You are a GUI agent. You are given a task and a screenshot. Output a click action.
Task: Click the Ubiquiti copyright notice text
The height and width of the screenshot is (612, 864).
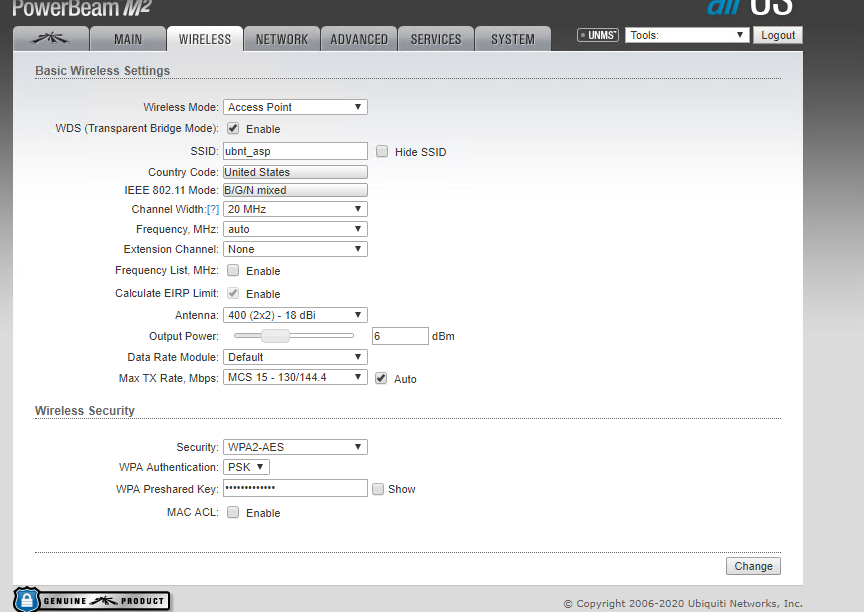(683, 604)
